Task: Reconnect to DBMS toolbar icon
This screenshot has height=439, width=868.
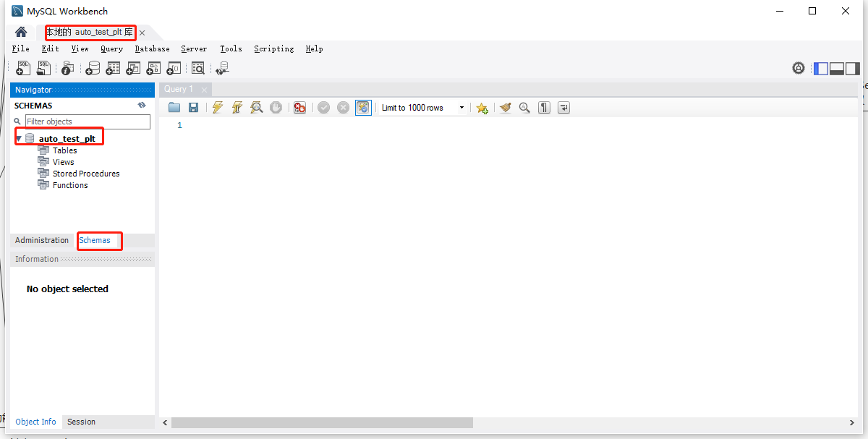Action: click(222, 68)
